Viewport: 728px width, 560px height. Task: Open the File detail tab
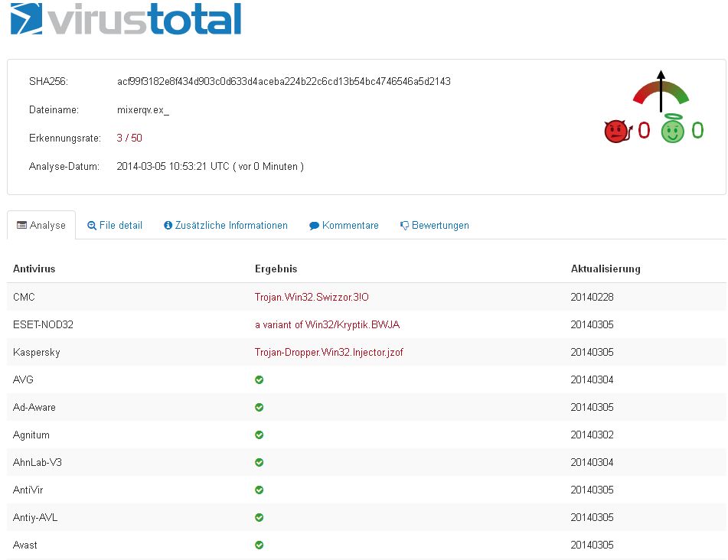115,225
